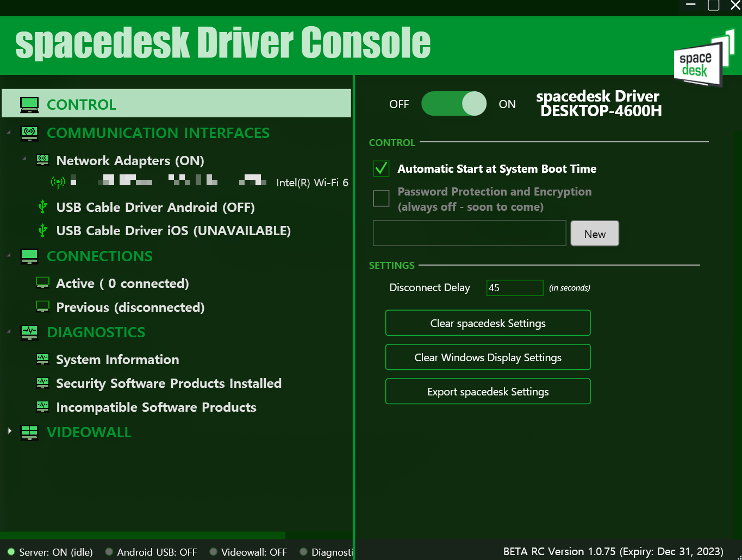The width and height of the screenshot is (742, 560).
Task: Click the password input field
Action: (470, 233)
